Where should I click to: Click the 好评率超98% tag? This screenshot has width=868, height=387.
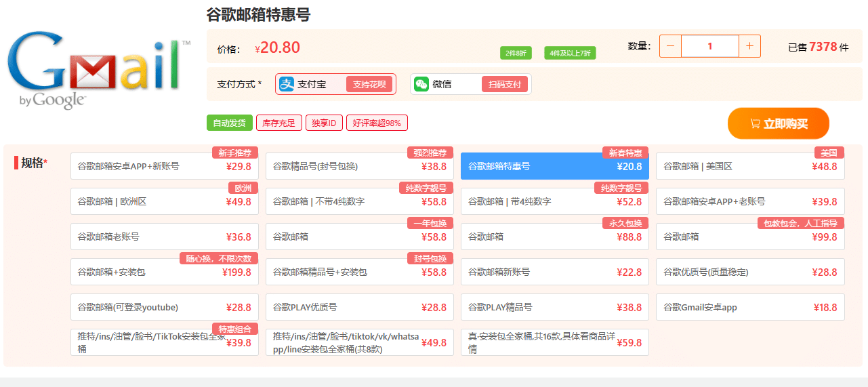[377, 123]
